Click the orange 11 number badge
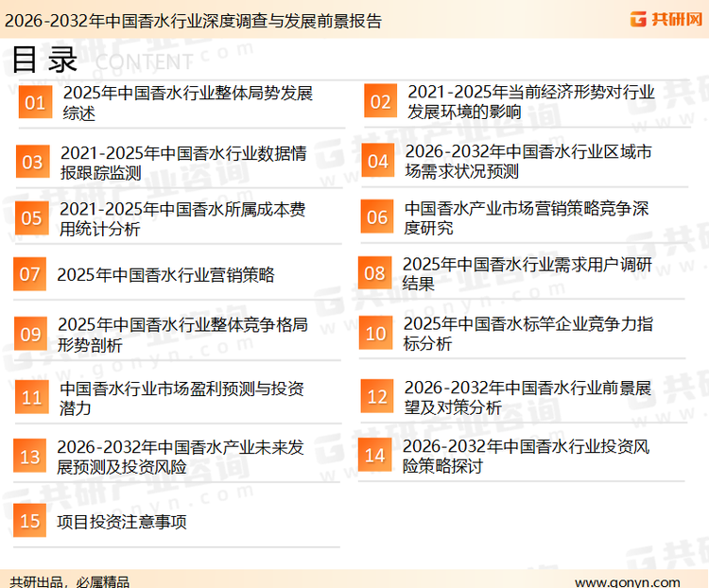The width and height of the screenshot is (709, 588). 31,397
